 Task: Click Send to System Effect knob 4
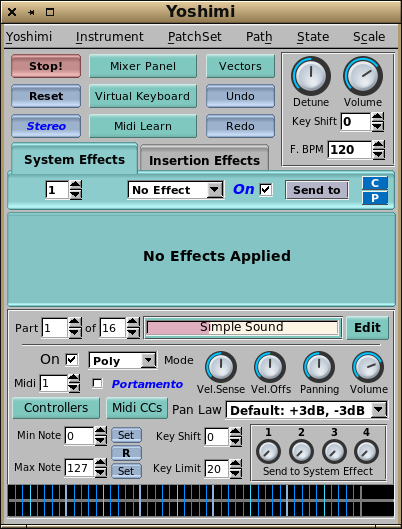point(366,451)
